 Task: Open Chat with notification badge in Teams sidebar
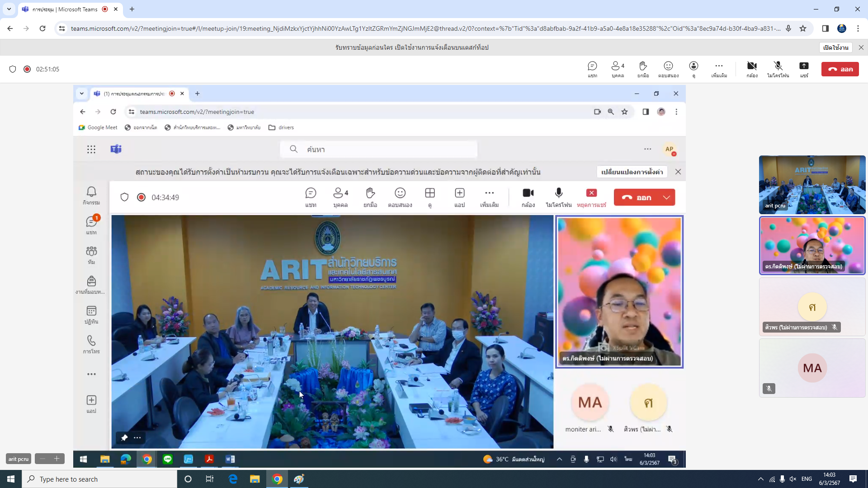[91, 225]
